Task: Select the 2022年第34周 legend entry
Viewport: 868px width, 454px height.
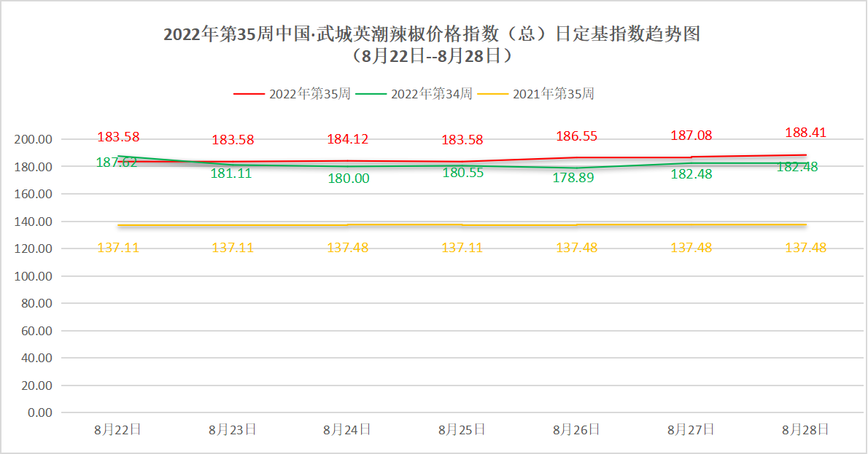Action: pyautogui.click(x=431, y=94)
